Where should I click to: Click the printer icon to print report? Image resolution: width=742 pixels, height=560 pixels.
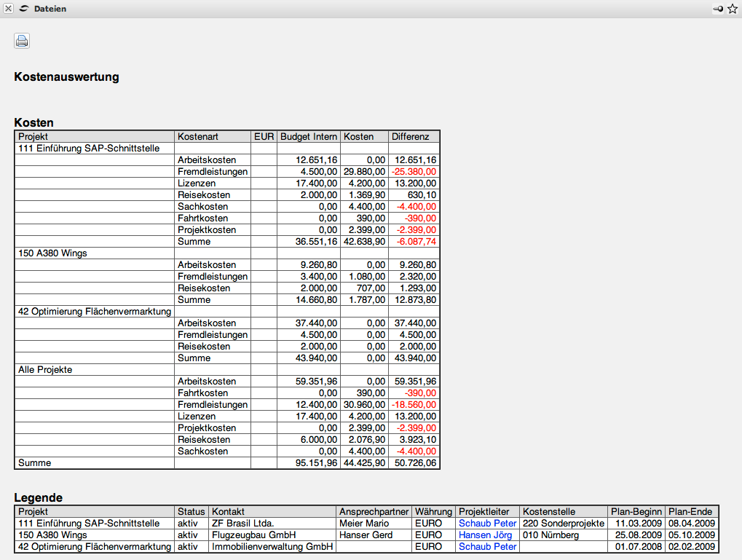(22, 41)
